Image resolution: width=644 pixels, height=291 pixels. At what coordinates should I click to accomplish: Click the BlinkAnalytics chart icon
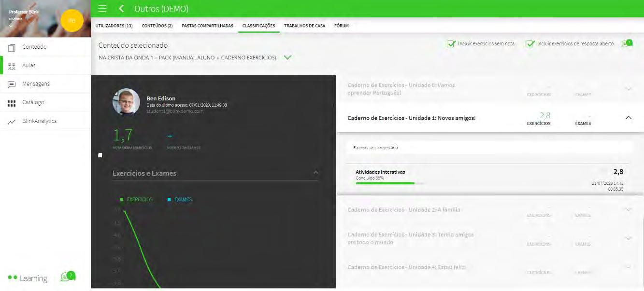(x=12, y=122)
